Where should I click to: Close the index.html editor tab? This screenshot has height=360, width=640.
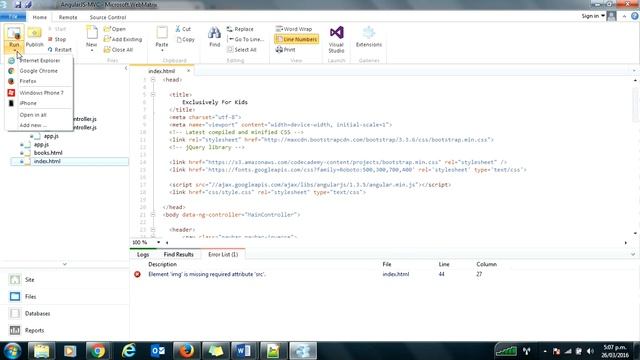point(188,71)
